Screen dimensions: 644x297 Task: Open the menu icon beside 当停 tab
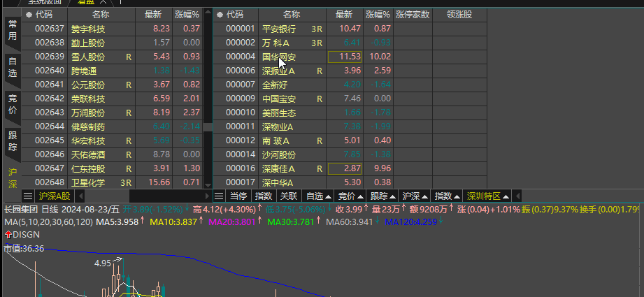[219, 196]
